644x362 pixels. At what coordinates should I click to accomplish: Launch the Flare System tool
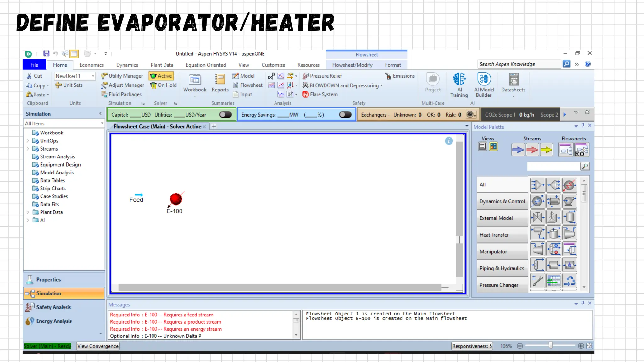click(x=320, y=94)
